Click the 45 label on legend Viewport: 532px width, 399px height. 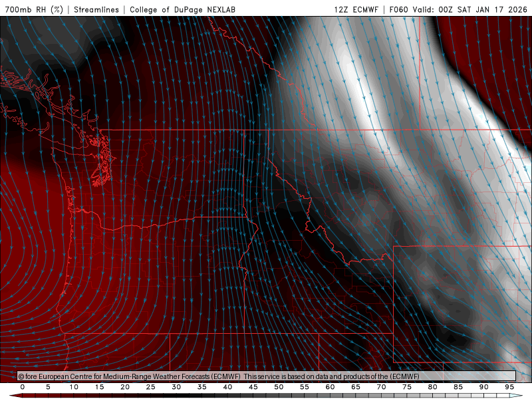pos(253,387)
